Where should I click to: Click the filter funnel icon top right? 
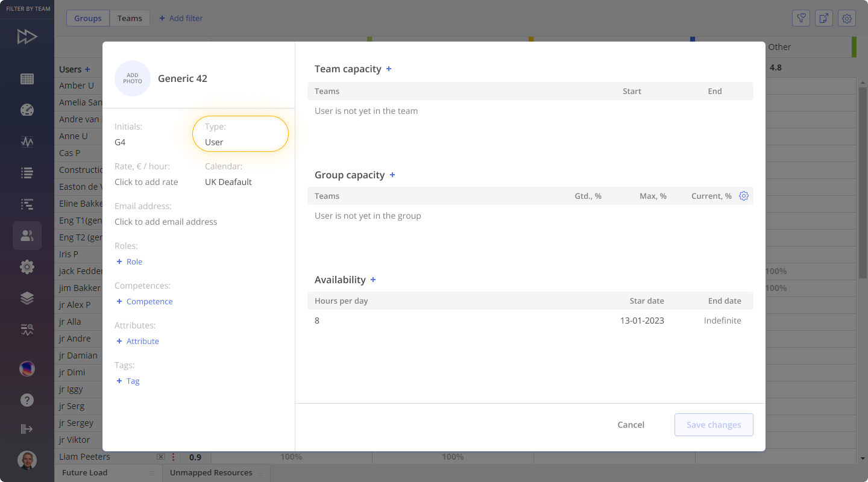point(801,18)
